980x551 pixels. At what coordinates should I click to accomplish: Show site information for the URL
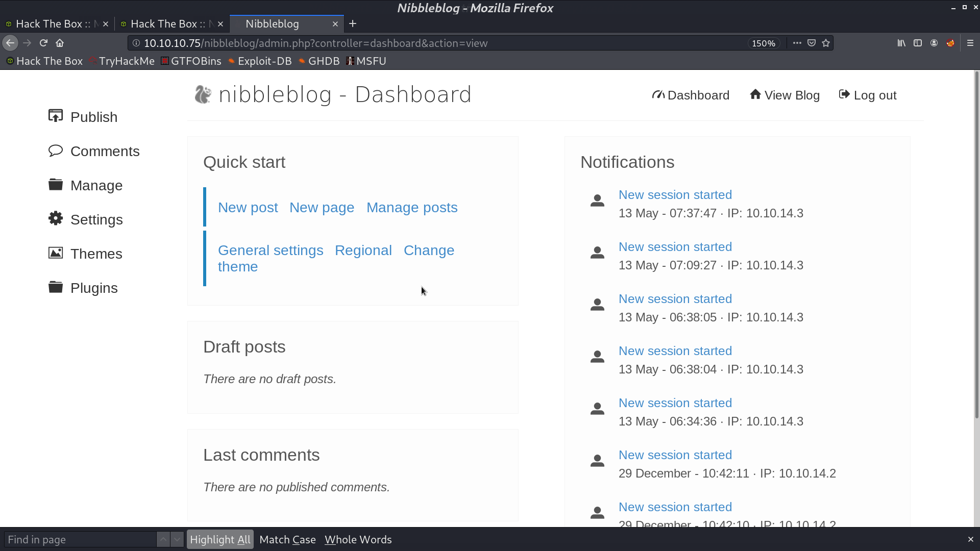pyautogui.click(x=136, y=43)
